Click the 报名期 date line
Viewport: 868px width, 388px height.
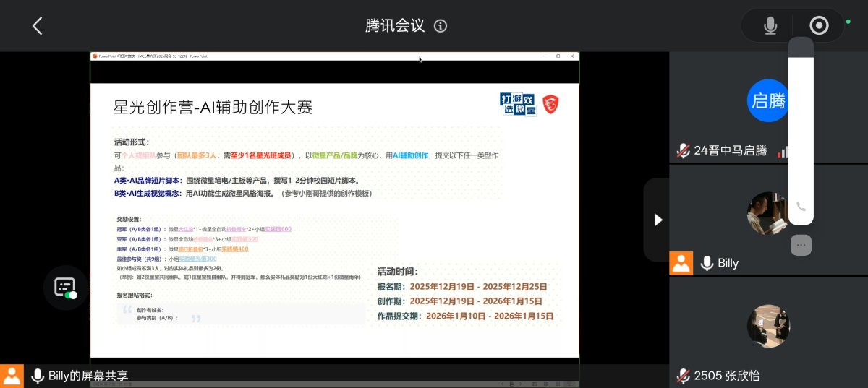pyautogui.click(x=462, y=286)
